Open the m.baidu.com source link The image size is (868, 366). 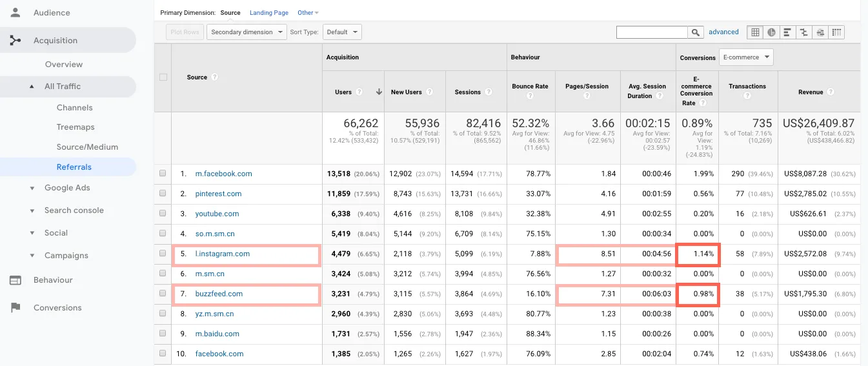pos(217,334)
